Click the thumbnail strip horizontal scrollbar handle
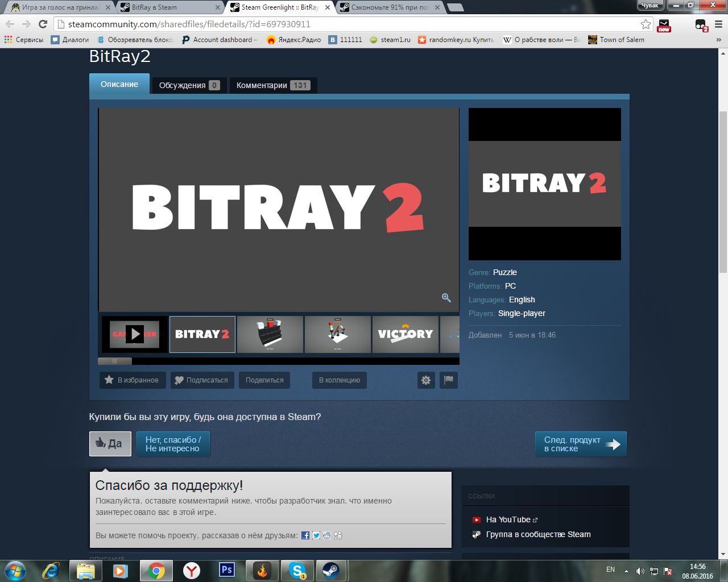 click(115, 361)
